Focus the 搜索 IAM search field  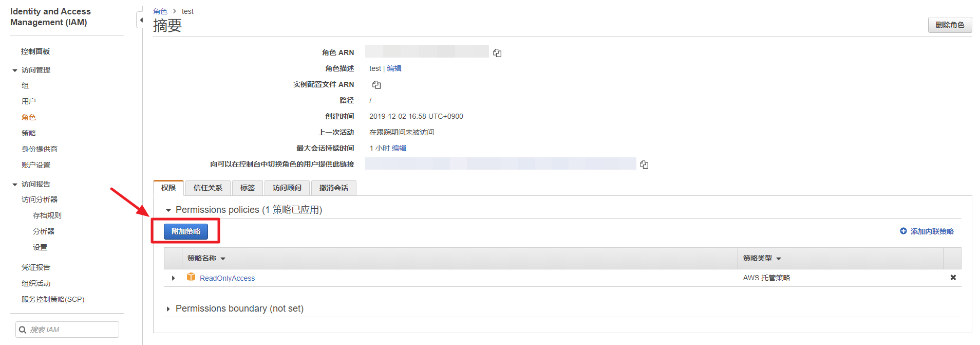[72, 330]
